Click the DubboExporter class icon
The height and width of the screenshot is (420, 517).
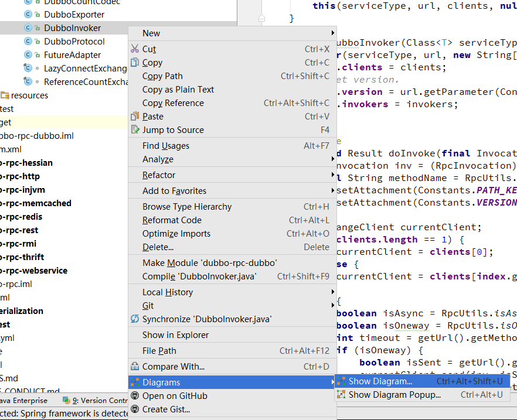(x=28, y=15)
